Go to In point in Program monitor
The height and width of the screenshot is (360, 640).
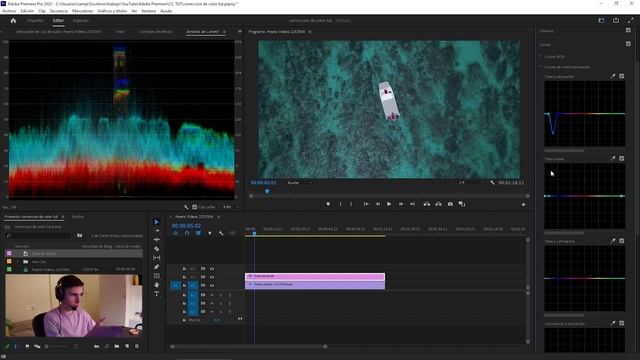[x=366, y=204]
